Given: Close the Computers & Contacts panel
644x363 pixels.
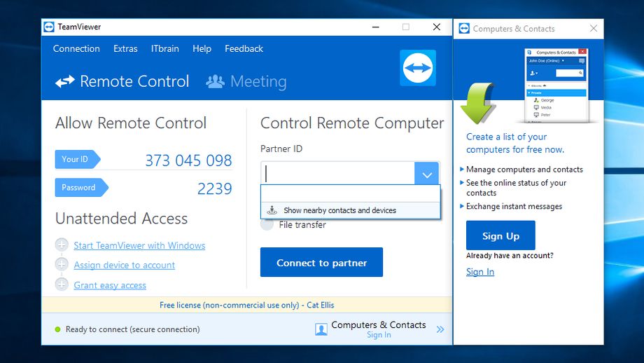Looking at the screenshot, I should click(594, 28).
